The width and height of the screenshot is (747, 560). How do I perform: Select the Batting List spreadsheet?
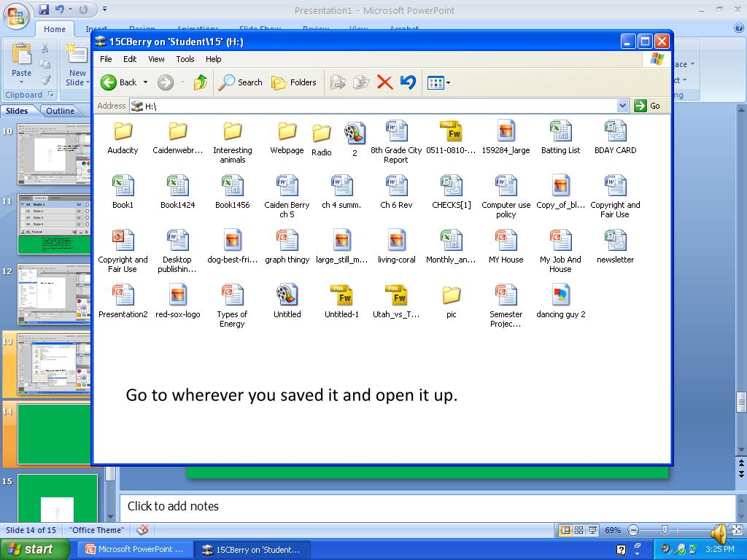[x=561, y=138]
